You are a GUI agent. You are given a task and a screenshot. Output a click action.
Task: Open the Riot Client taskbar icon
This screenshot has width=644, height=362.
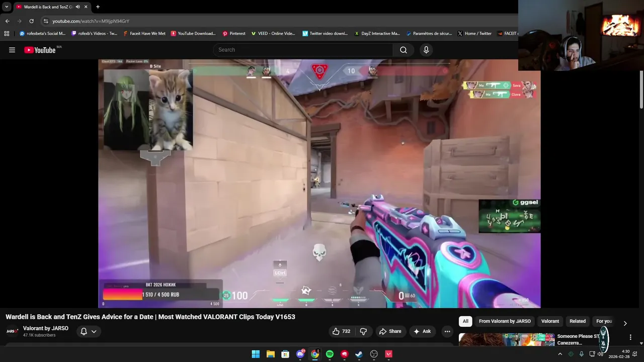coord(344,354)
